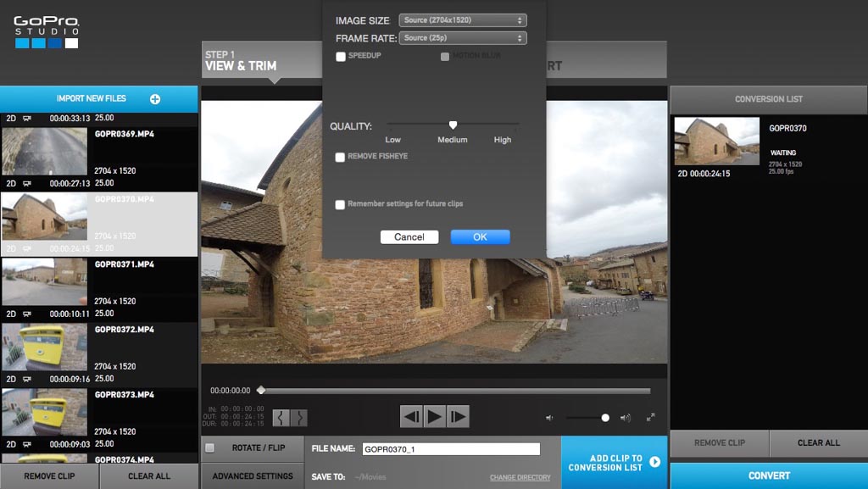The image size is (868, 489).
Task: Click the File Name input field
Action: click(451, 449)
